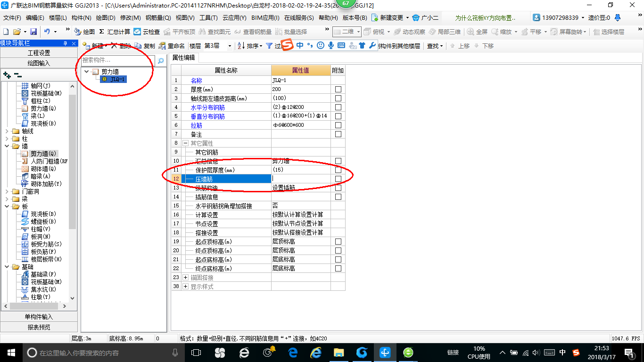Select 柱帽(V) tree item
Image resolution: width=644 pixels, height=362 pixels.
pos(36,229)
